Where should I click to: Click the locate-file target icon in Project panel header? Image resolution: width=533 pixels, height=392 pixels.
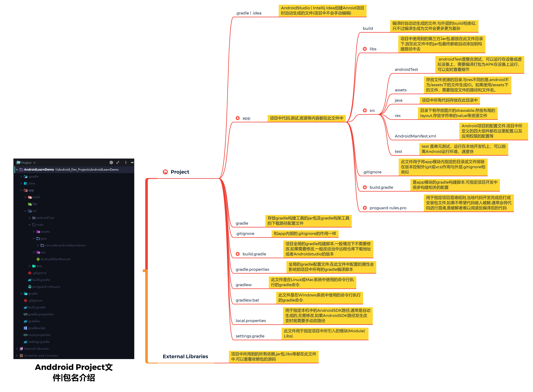(111, 163)
